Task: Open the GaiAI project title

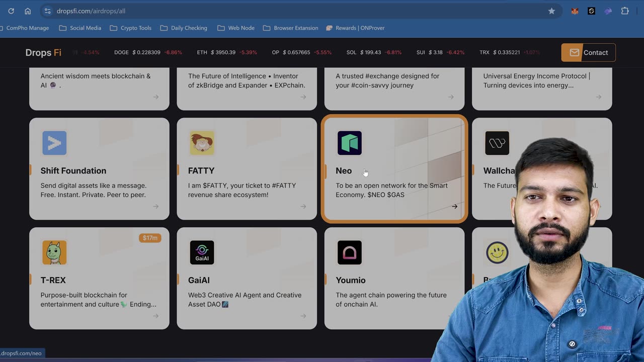Action: pyautogui.click(x=199, y=280)
